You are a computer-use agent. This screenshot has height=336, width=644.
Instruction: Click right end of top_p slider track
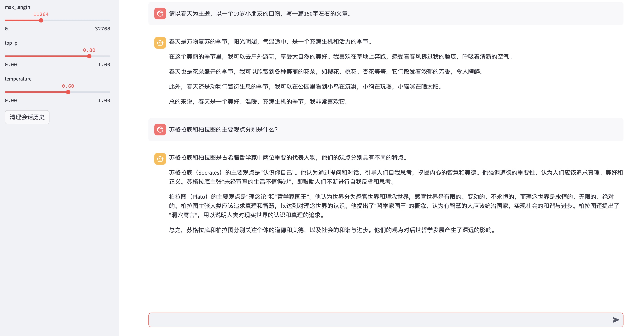tap(109, 56)
